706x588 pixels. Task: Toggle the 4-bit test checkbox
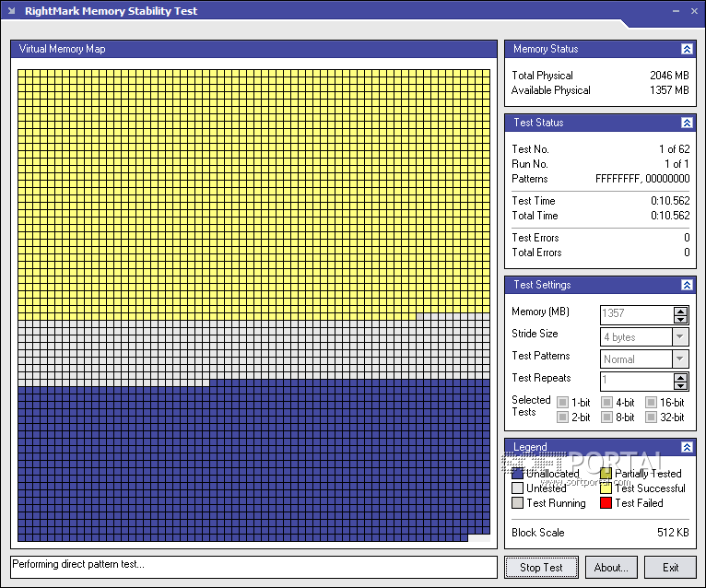pyautogui.click(x=607, y=402)
